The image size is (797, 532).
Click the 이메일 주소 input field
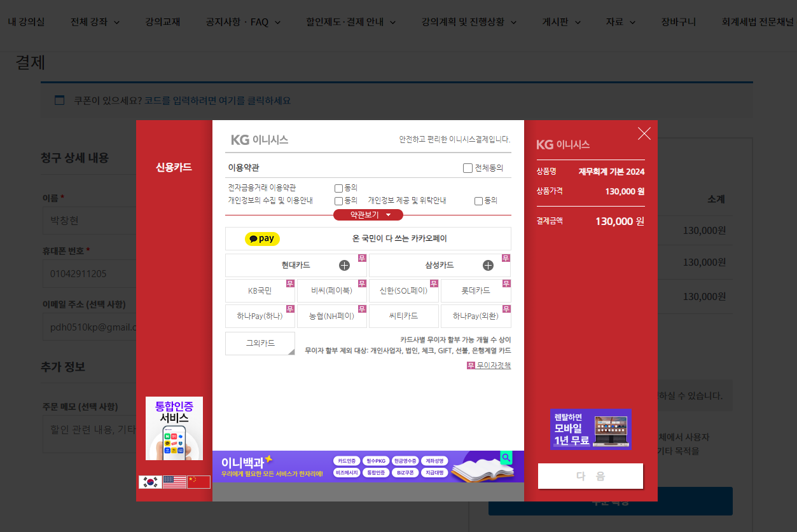coord(89,327)
